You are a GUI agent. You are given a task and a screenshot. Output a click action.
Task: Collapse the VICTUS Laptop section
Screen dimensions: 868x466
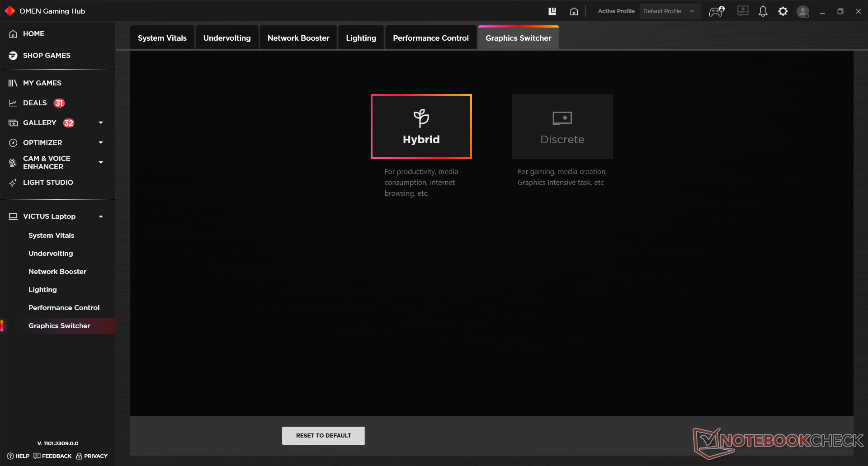coord(101,216)
